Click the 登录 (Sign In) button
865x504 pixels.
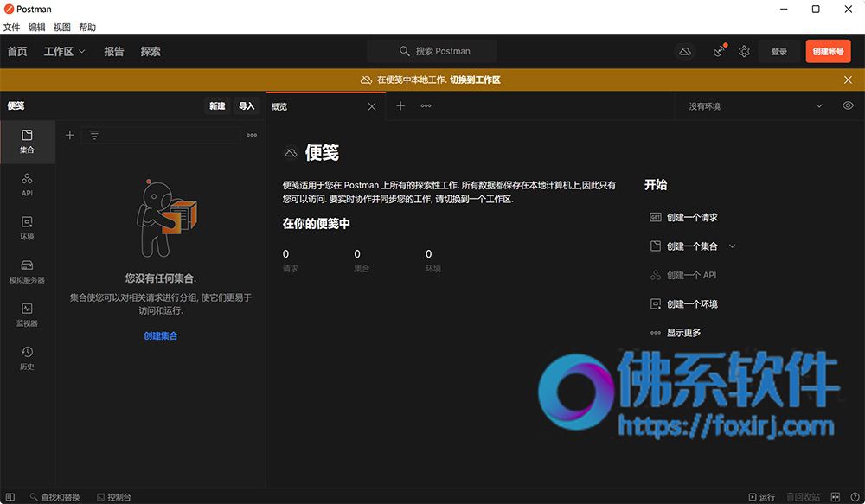click(x=779, y=52)
